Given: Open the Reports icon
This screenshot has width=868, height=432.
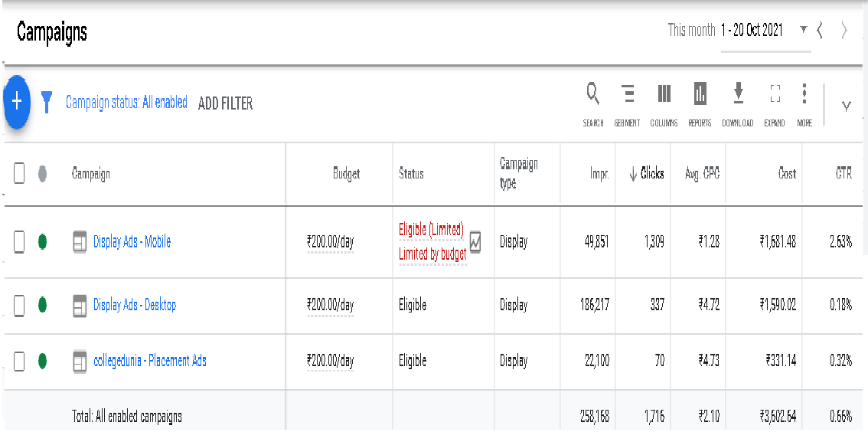Looking at the screenshot, I should (700, 94).
